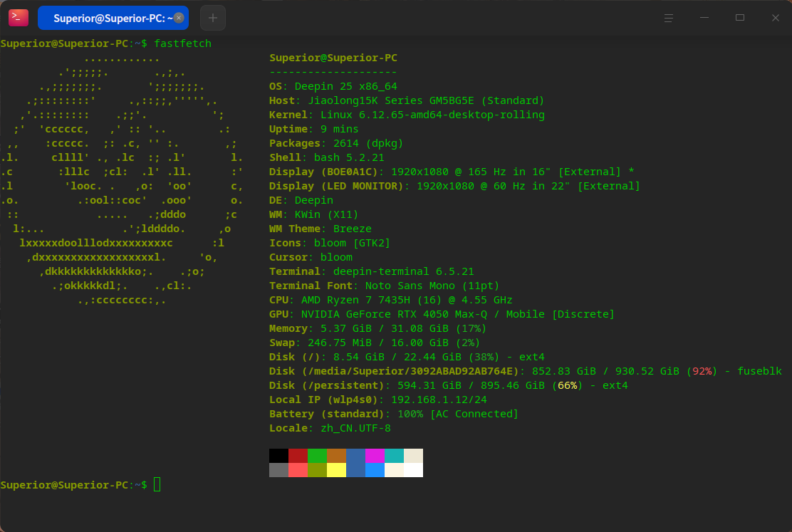Open a new terminal tab with plus button
The image size is (792, 532).
[213, 19]
